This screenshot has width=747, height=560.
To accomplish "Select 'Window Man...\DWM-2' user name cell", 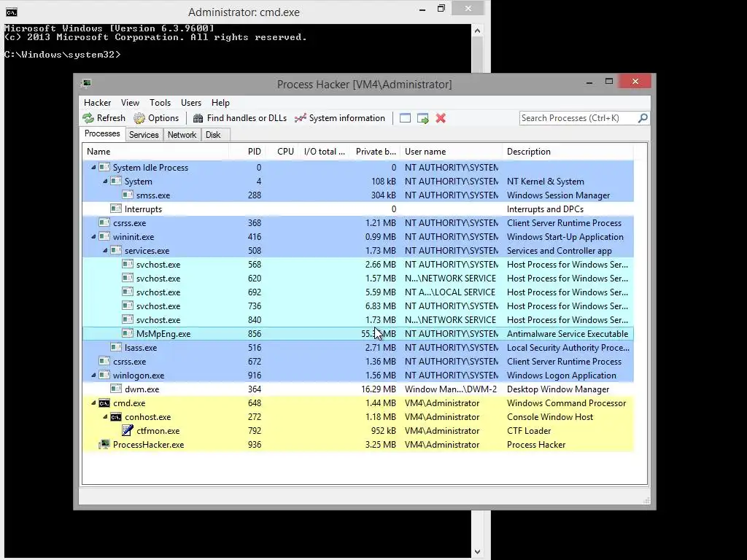I will [451, 389].
